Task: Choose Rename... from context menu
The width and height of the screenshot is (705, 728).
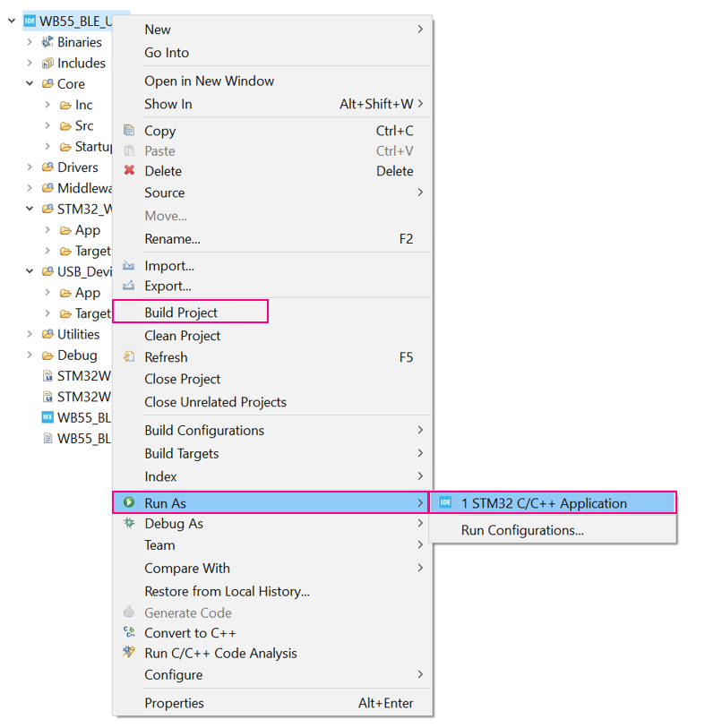Action: point(272,239)
